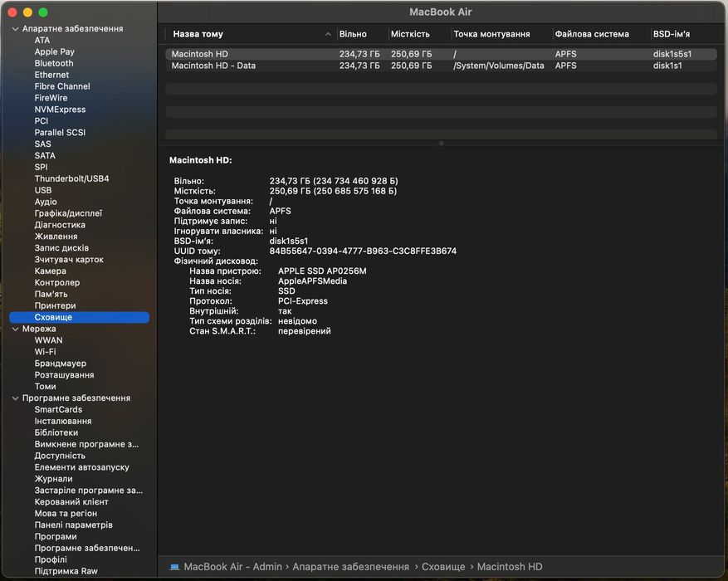Open Принтери entry
This screenshot has width=728, height=581.
(x=55, y=305)
